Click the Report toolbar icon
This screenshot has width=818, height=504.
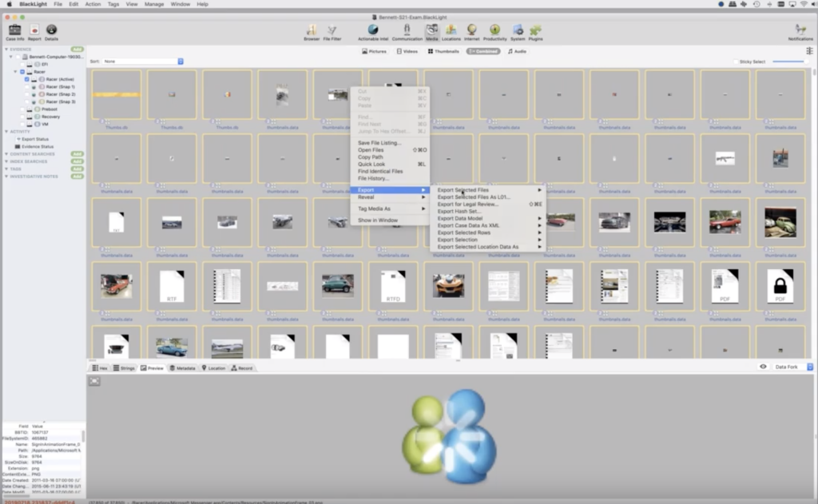(34, 30)
